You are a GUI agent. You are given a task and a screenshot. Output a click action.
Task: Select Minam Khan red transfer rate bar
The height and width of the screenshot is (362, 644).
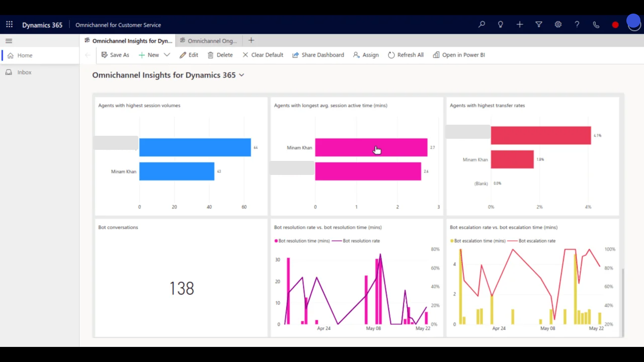(512, 159)
